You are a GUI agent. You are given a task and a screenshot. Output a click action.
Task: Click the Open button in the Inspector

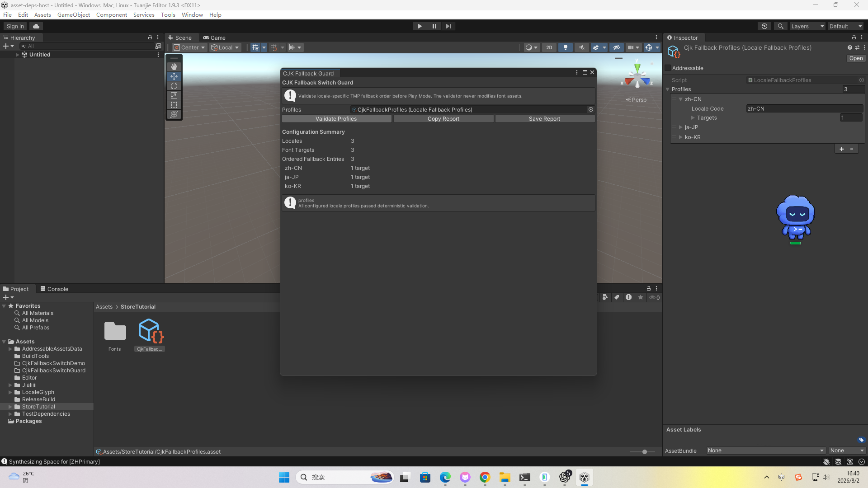click(x=856, y=58)
